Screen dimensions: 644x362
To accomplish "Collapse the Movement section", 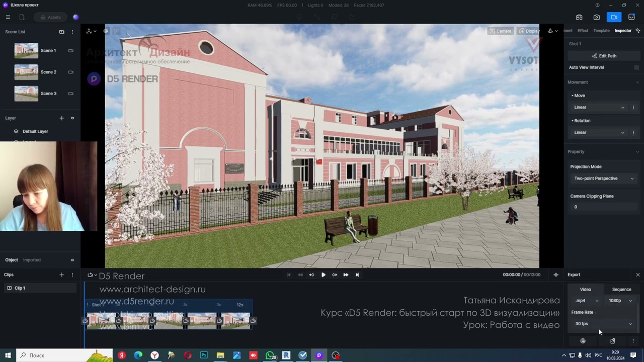I will (x=637, y=82).
